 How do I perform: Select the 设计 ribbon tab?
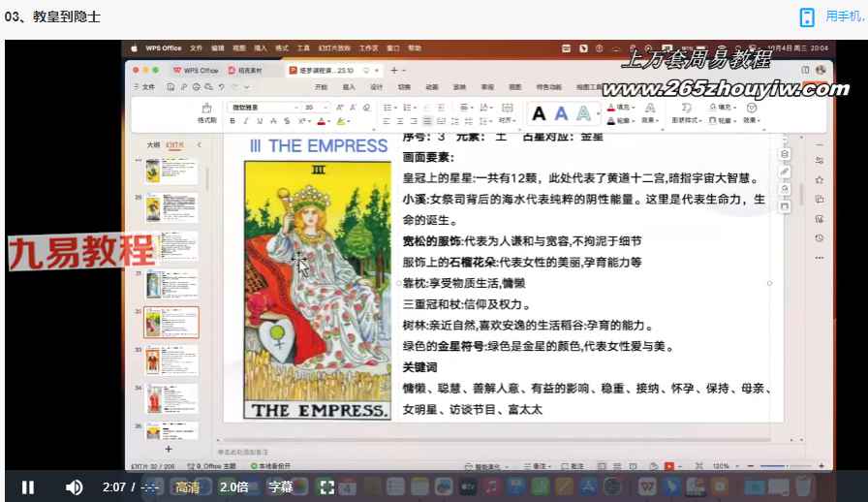(x=377, y=87)
